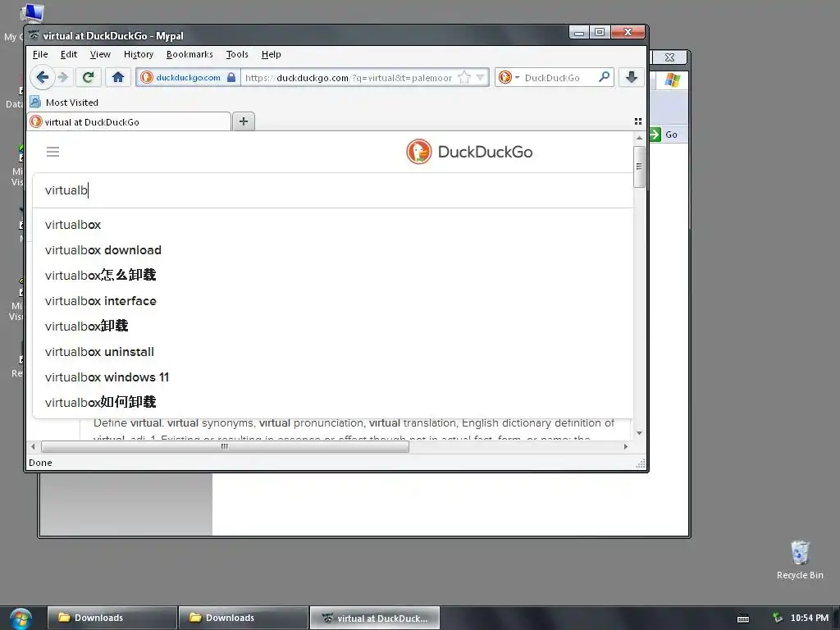Click into the DuckDuckGo search field

coord(332,190)
